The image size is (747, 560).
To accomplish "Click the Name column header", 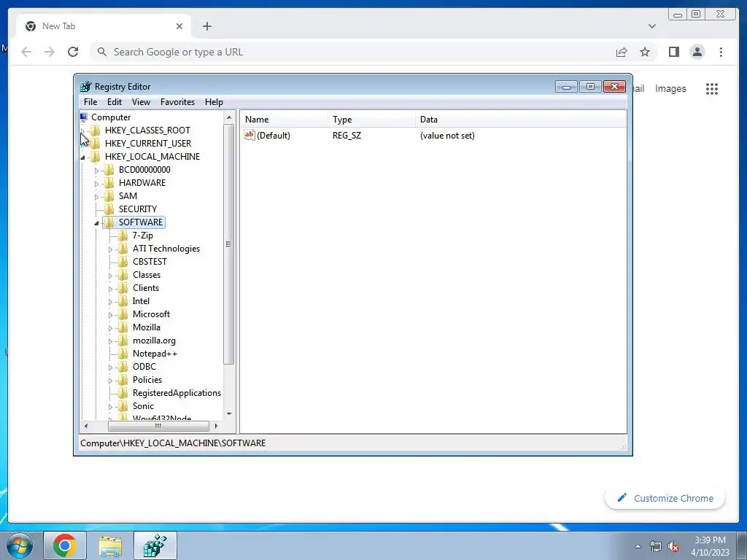I will tap(284, 120).
